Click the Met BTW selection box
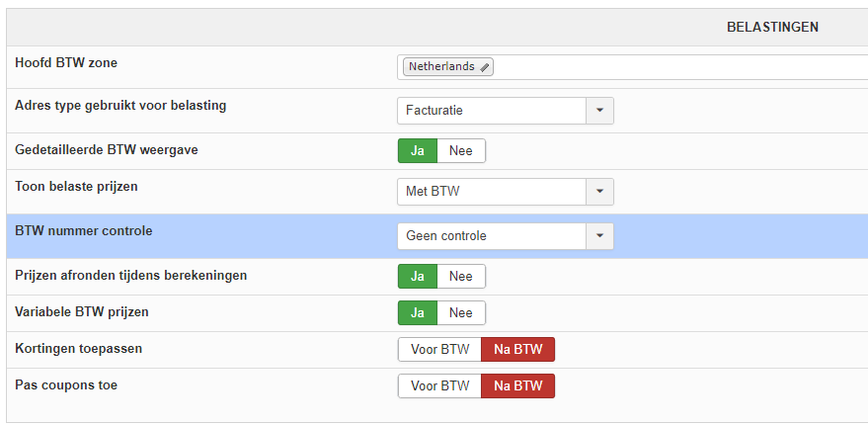 click(492, 192)
